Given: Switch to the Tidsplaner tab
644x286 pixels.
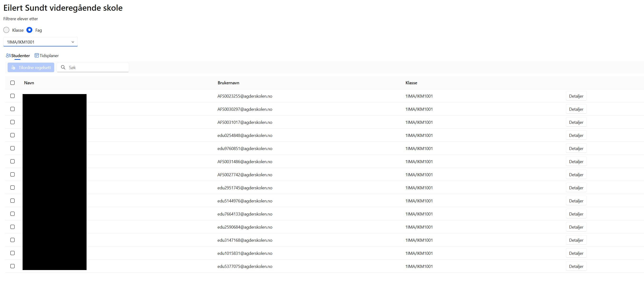Looking at the screenshot, I should pos(49,55).
